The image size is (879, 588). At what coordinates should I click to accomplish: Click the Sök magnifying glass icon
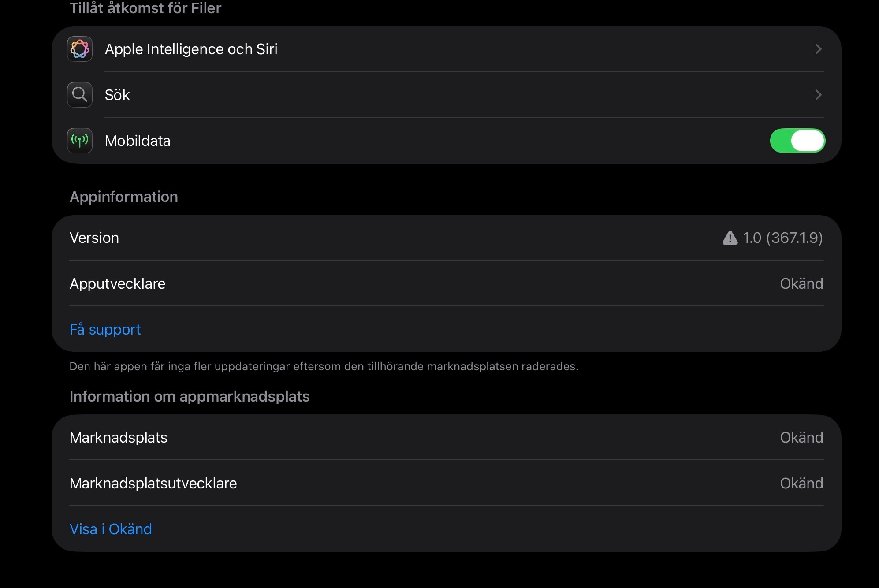coord(80,95)
